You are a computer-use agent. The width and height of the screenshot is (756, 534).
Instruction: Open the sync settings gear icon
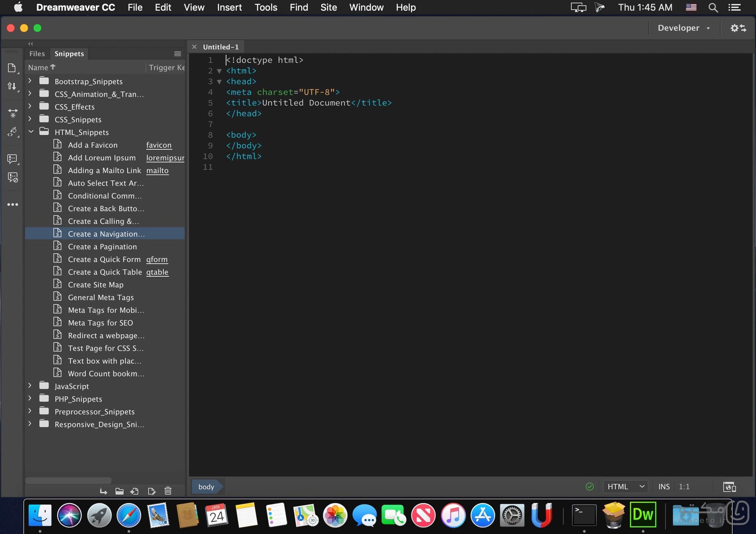738,28
